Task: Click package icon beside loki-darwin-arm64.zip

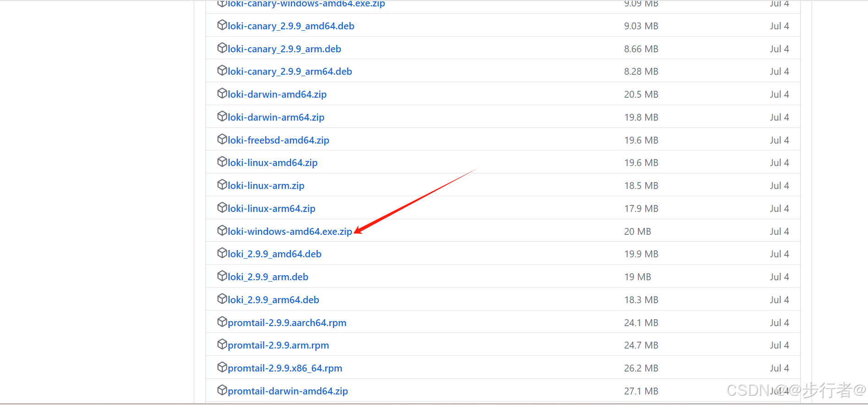Action: [222, 116]
